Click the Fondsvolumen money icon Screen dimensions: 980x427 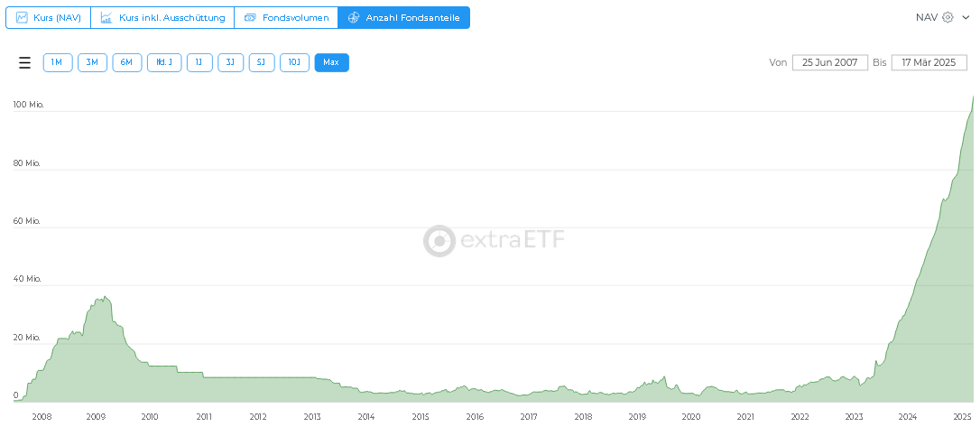pos(250,17)
